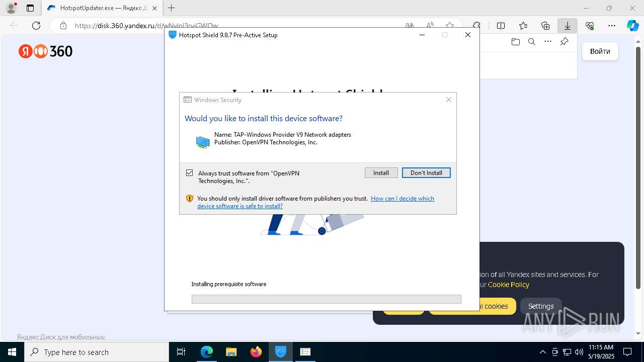Toggle Edge split screen icon

pyautogui.click(x=501, y=26)
